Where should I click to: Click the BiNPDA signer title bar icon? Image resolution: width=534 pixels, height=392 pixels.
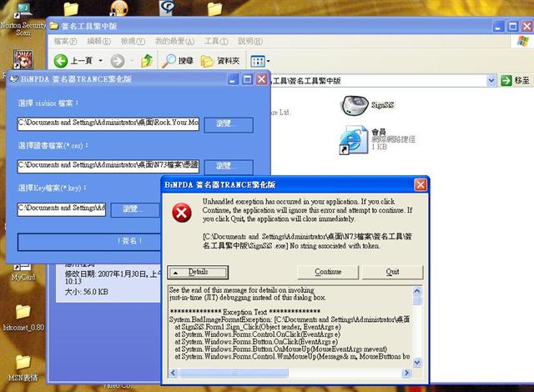[13, 79]
